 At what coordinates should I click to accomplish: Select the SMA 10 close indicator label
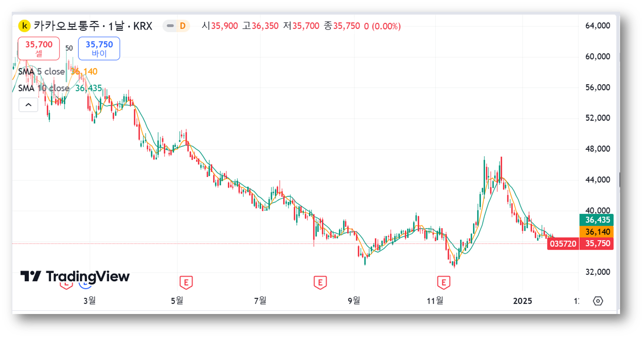point(44,88)
